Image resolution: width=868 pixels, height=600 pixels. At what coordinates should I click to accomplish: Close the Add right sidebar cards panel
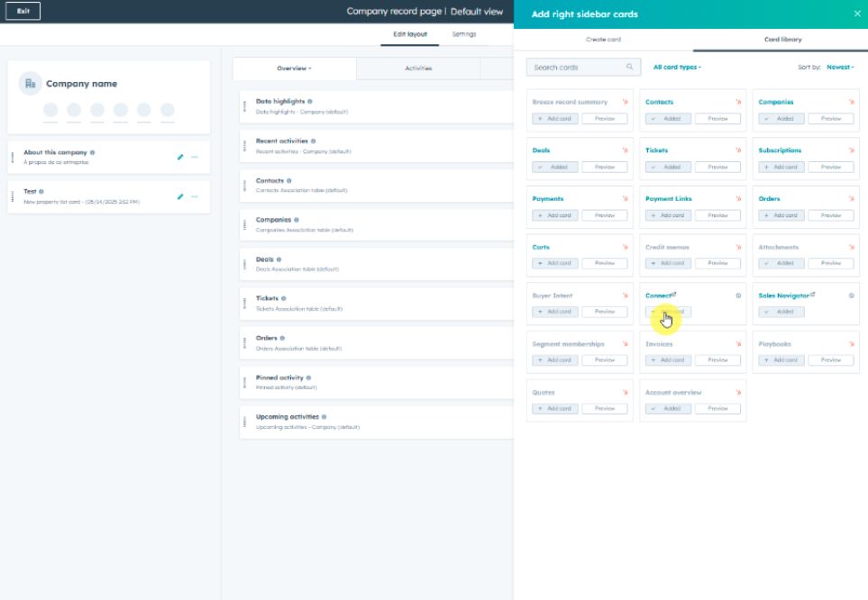pyautogui.click(x=856, y=14)
